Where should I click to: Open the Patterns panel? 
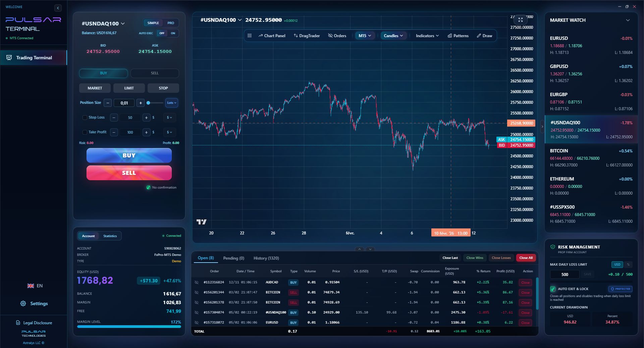click(x=458, y=36)
